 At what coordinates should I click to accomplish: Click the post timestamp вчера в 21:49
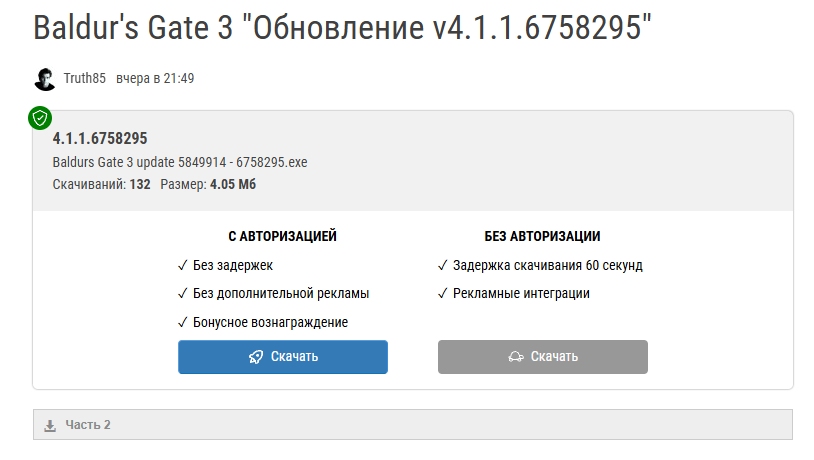pos(155,79)
